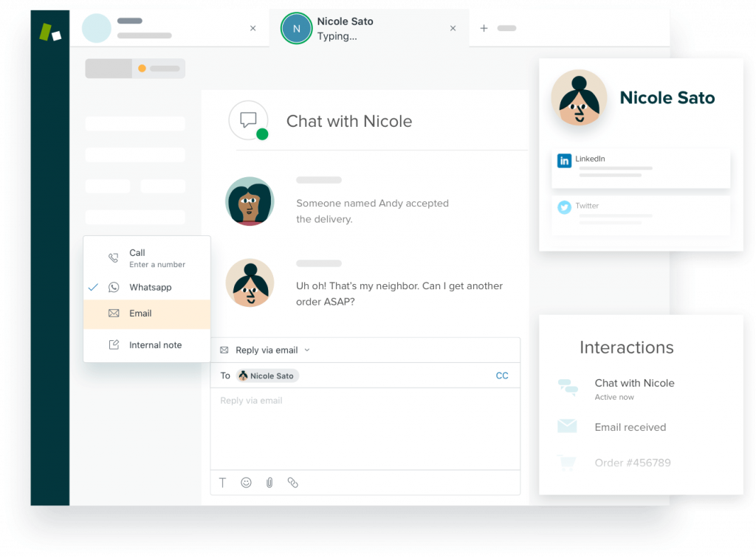The height and width of the screenshot is (557, 756).
Task: Focus the Reply via email text area
Action: tap(365, 429)
